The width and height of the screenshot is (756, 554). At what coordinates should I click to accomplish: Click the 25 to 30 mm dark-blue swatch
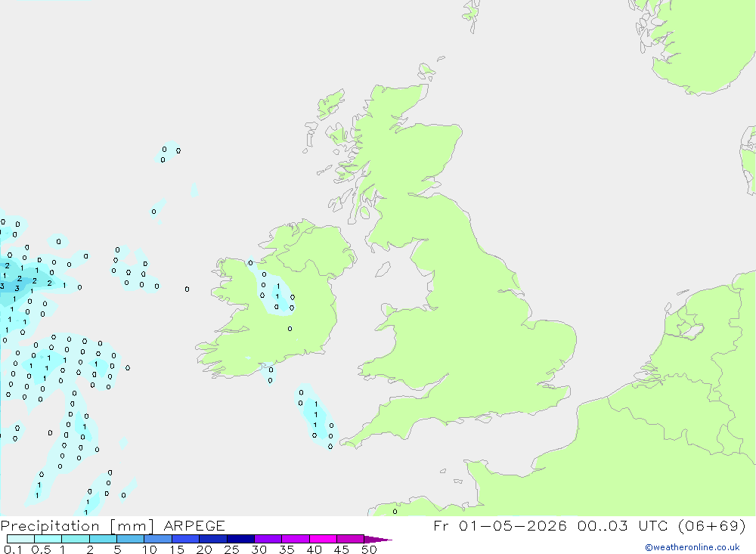click(x=240, y=539)
